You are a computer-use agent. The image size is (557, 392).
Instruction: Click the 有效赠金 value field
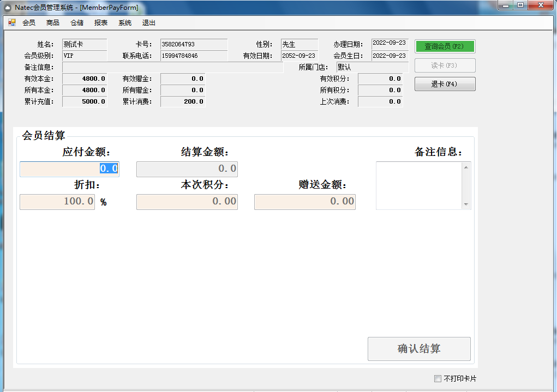pos(183,79)
